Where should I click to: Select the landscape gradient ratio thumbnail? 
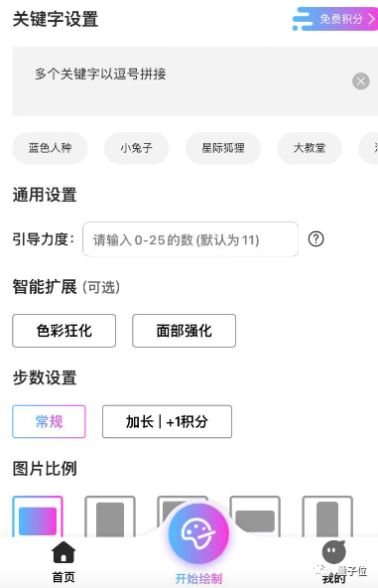[38, 517]
